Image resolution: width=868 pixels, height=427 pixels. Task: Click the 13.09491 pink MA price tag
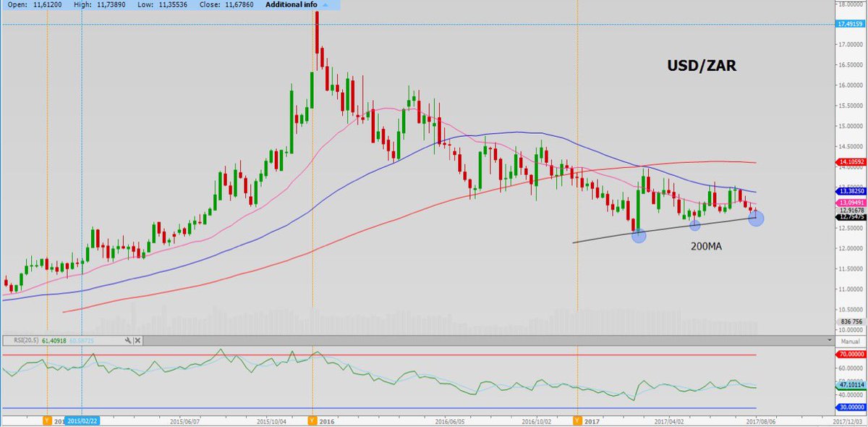[851, 203]
